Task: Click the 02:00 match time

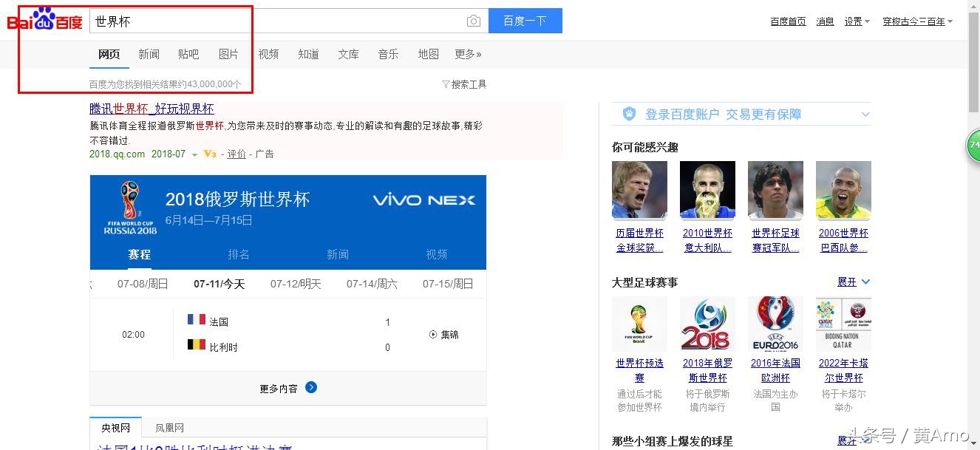Action: [x=133, y=335]
